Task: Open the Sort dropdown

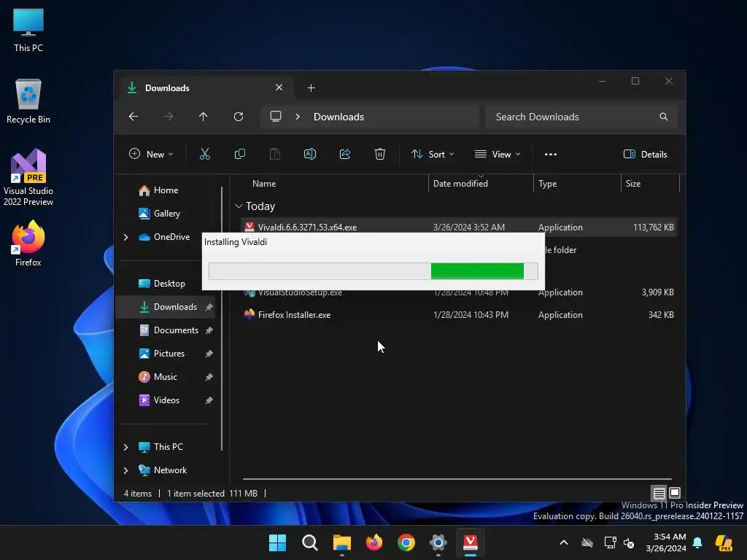Action: click(x=433, y=155)
